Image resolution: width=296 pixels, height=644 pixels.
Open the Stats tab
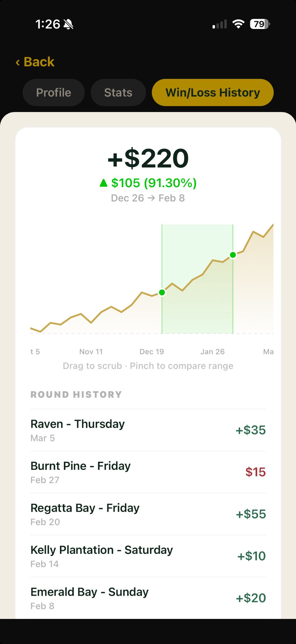tap(118, 93)
